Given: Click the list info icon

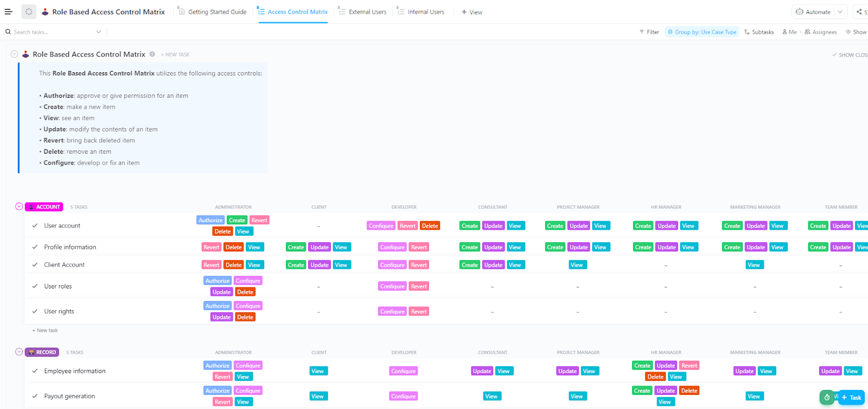Looking at the screenshot, I should tap(152, 54).
